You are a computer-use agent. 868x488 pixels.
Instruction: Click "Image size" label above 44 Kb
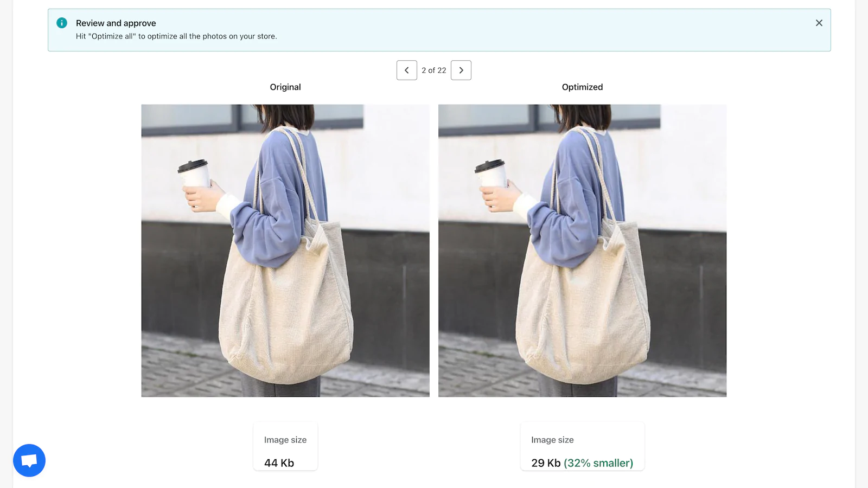tap(285, 440)
